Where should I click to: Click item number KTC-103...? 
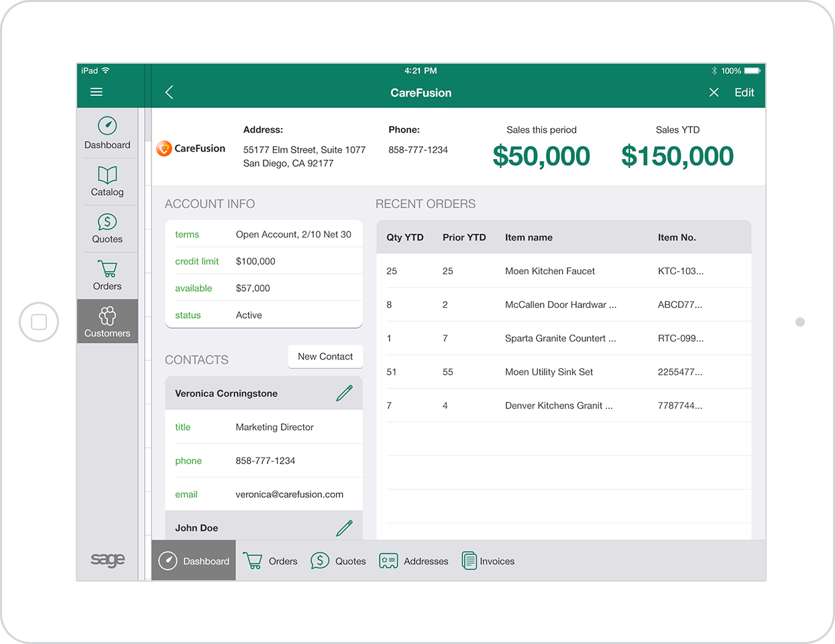[x=681, y=271]
